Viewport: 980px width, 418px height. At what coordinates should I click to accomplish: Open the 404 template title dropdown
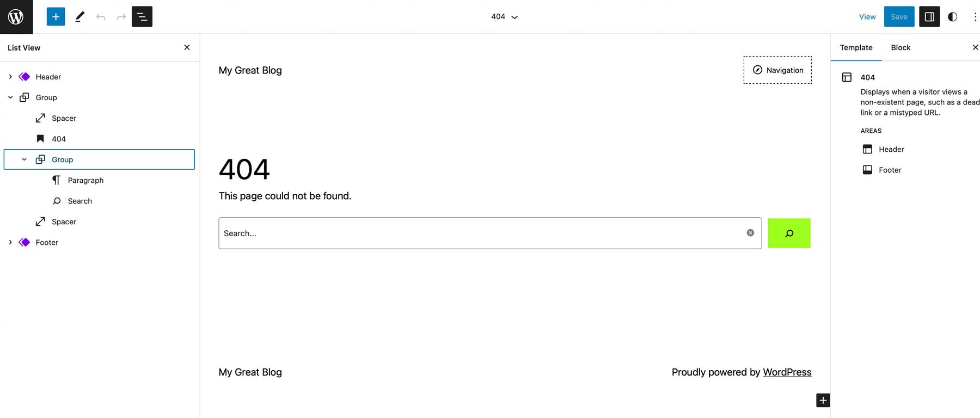click(504, 16)
